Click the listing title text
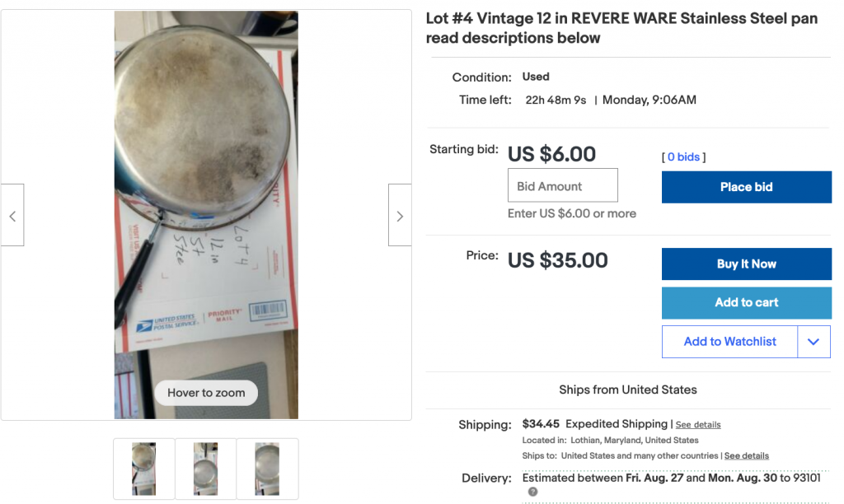The width and height of the screenshot is (844, 504). click(621, 28)
